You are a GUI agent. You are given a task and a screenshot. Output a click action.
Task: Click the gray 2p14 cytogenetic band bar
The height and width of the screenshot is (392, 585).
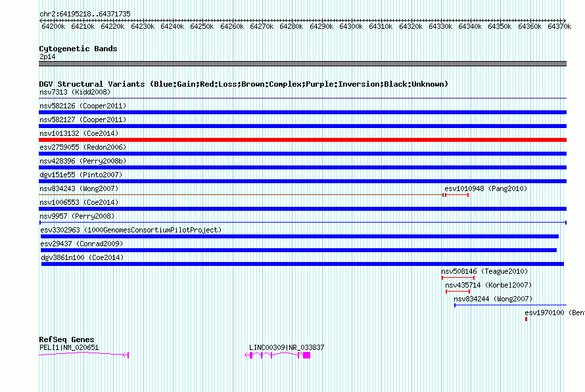pyautogui.click(x=302, y=64)
